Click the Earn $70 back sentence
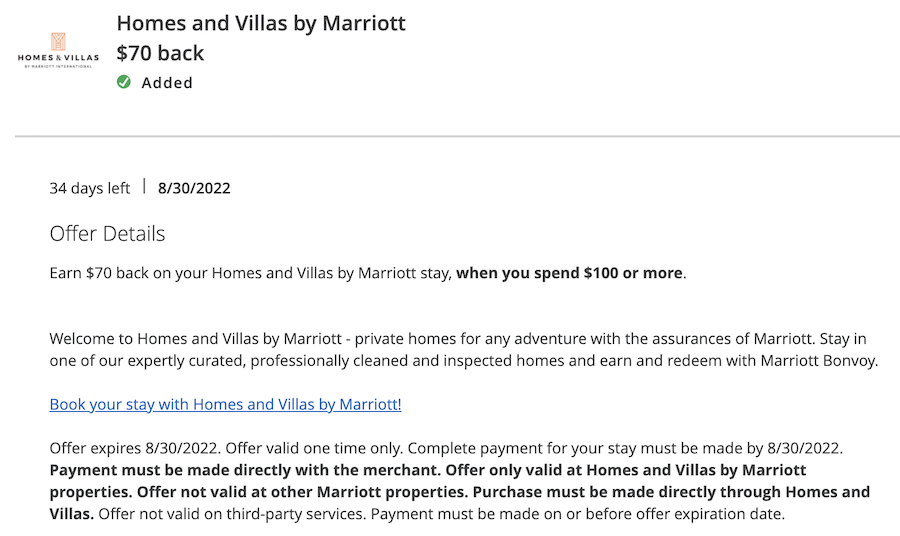The width and height of the screenshot is (900, 536). click(x=368, y=273)
